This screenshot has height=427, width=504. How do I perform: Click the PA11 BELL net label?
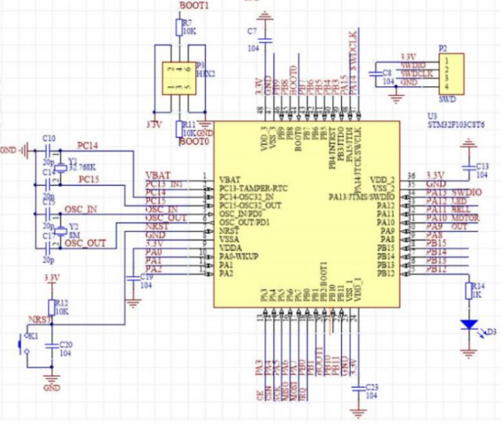449,210
